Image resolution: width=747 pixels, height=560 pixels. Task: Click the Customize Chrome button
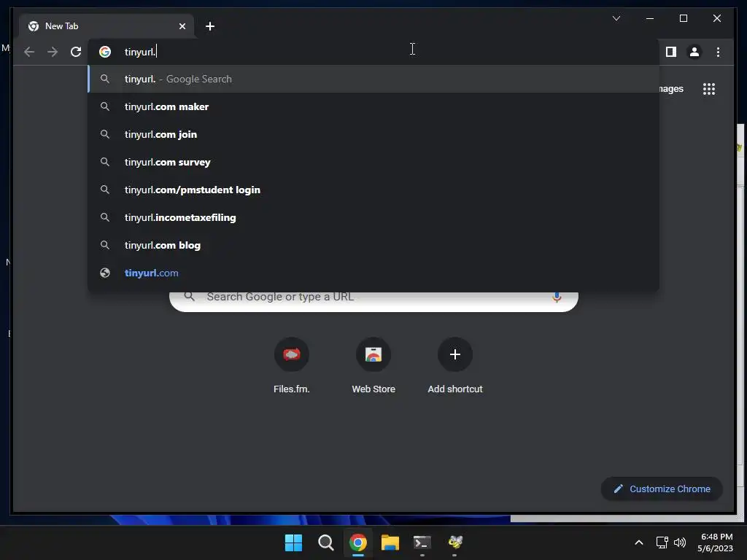tap(662, 489)
